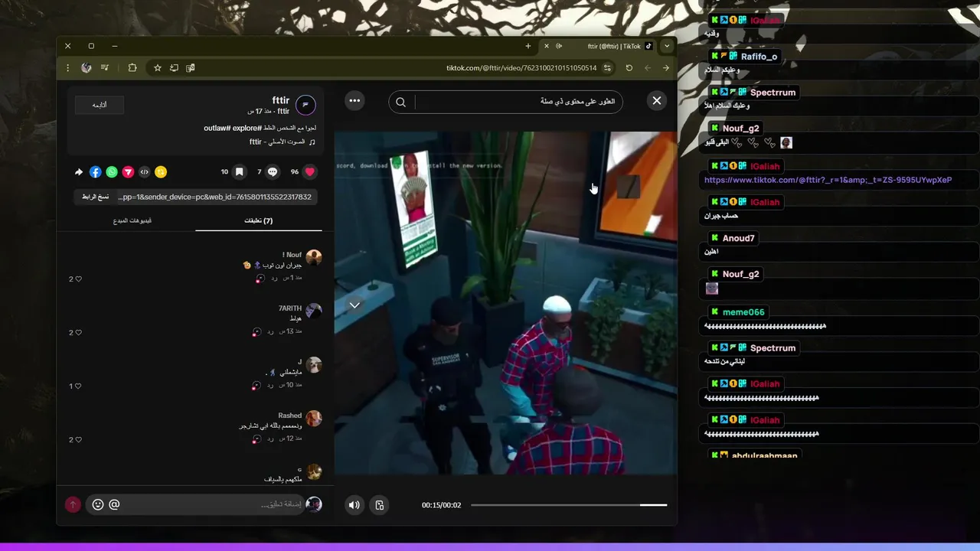This screenshot has width=980, height=551.
Task: Click Rafifo_o username in the chat overlay
Action: [x=759, y=57]
